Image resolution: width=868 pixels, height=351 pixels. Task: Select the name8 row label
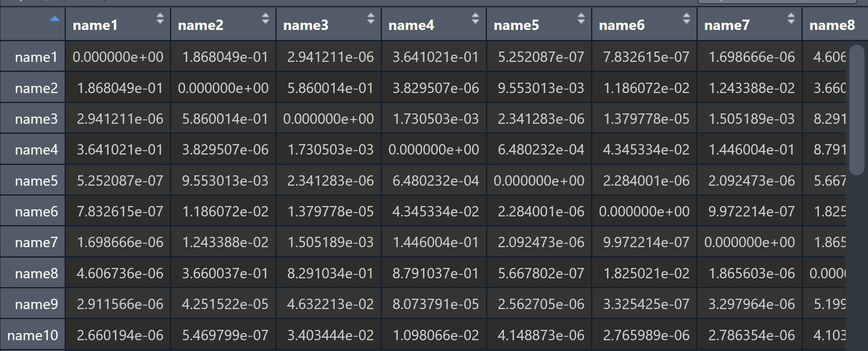click(x=36, y=274)
